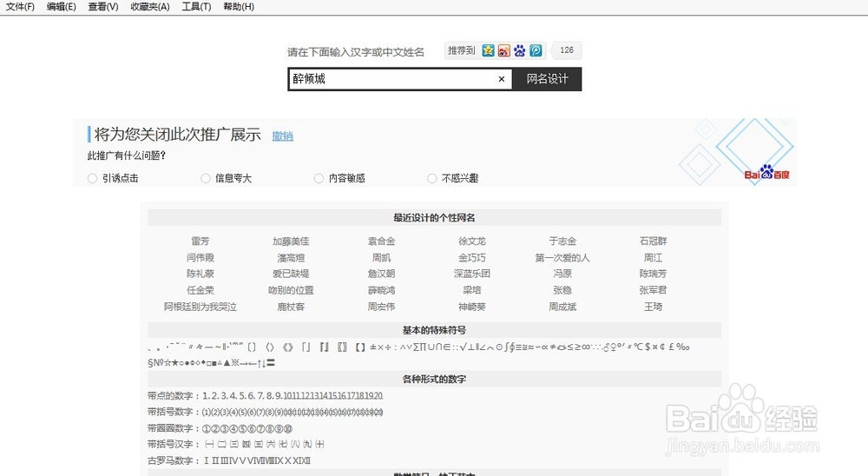Open the recent name 吻别的位置
The width and height of the screenshot is (868, 476).
tap(291, 290)
